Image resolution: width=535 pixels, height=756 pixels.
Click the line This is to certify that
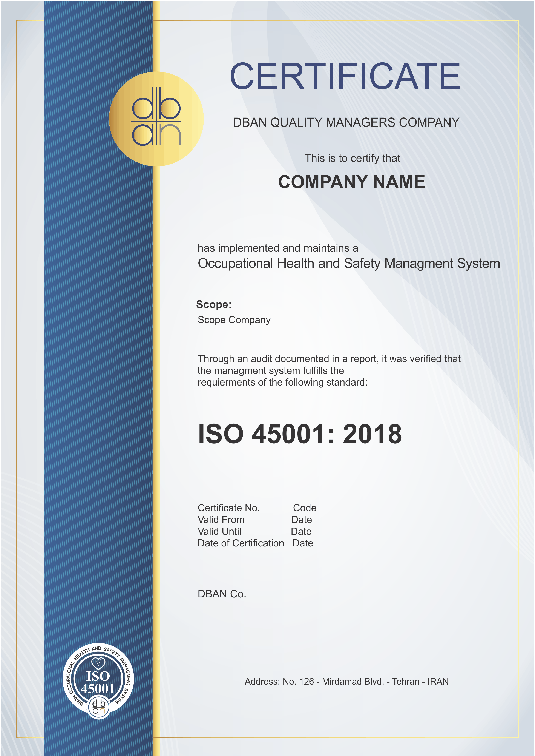[x=352, y=158]
